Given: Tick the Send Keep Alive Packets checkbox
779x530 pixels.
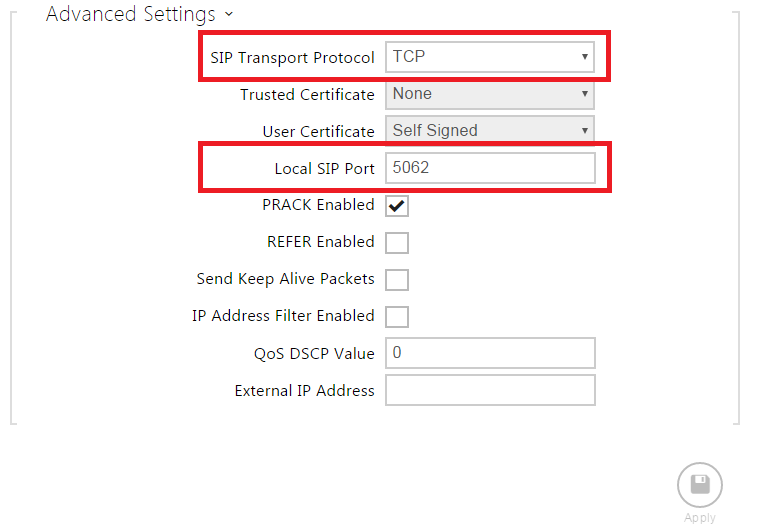Looking at the screenshot, I should point(397,280).
